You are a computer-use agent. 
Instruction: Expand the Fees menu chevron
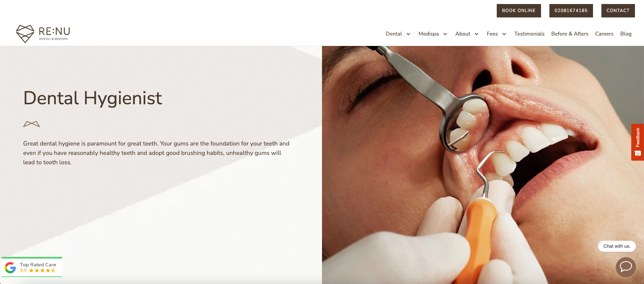[x=504, y=34]
